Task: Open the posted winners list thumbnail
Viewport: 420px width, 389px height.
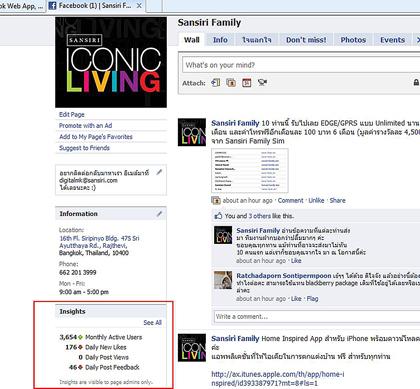Action: click(x=250, y=171)
